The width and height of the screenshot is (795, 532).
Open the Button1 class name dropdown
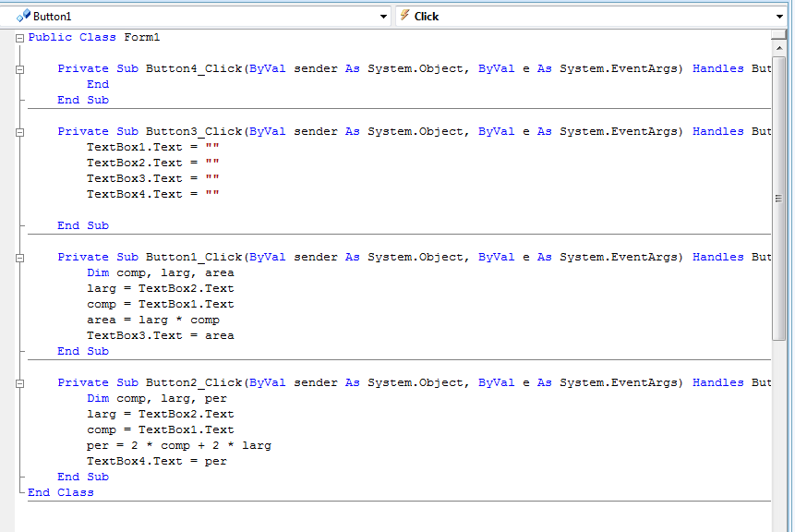[x=383, y=17]
